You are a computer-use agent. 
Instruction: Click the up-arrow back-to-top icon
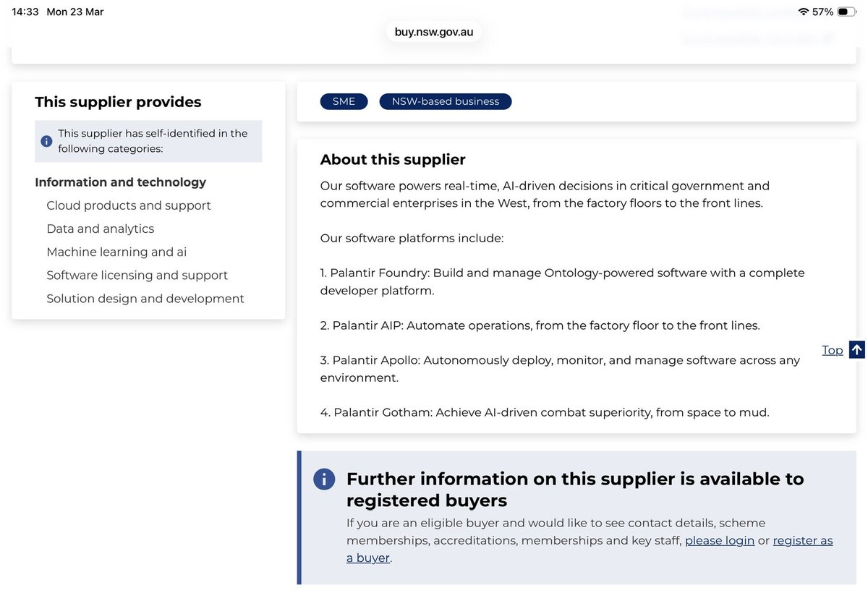click(857, 350)
